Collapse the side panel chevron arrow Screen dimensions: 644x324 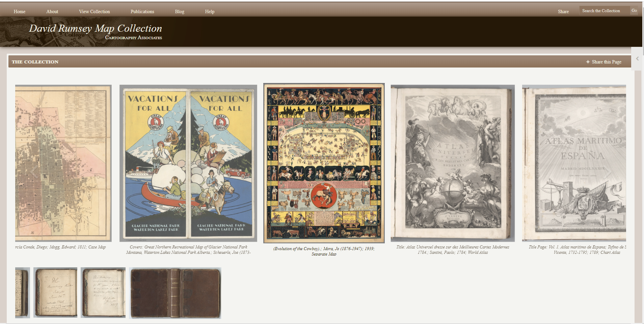(x=637, y=59)
